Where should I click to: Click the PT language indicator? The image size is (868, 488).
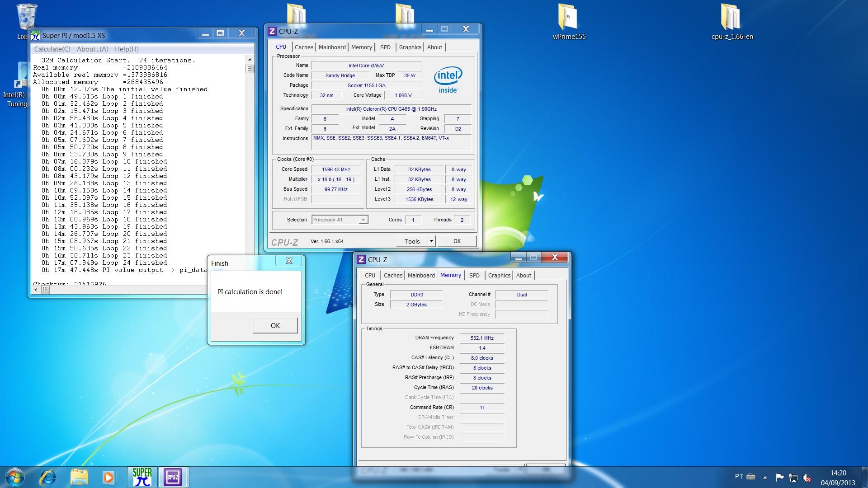point(739,476)
